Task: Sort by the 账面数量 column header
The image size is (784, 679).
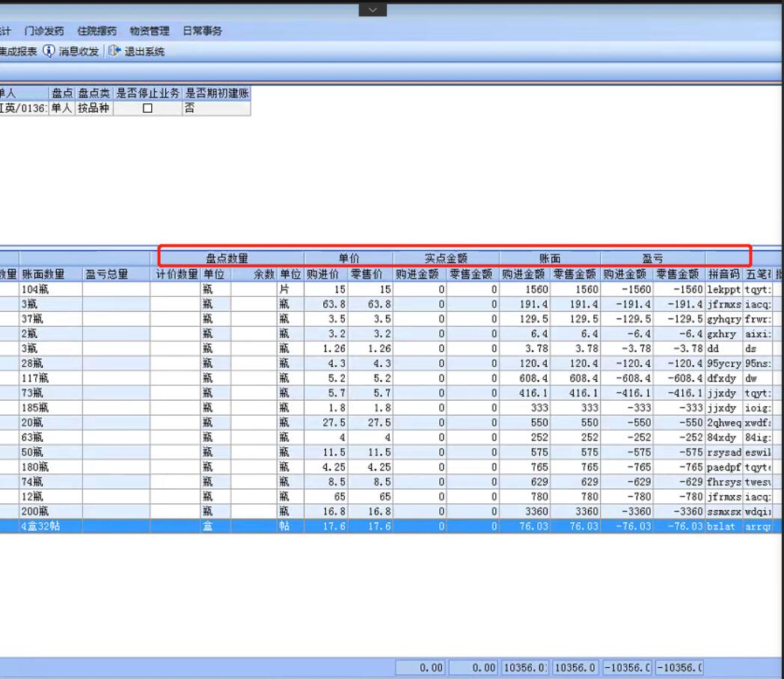Action: click(43, 274)
